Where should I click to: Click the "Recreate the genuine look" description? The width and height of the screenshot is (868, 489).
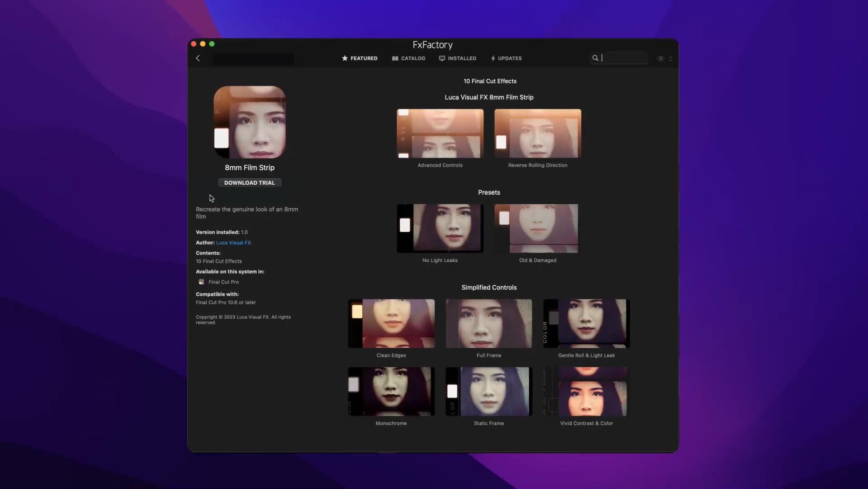tap(247, 213)
